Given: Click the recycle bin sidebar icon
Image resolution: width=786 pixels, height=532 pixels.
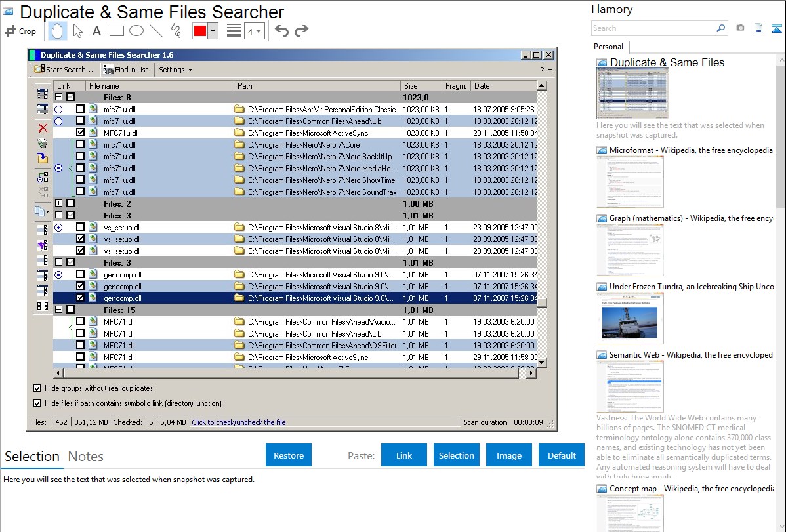Looking at the screenshot, I should [43, 144].
